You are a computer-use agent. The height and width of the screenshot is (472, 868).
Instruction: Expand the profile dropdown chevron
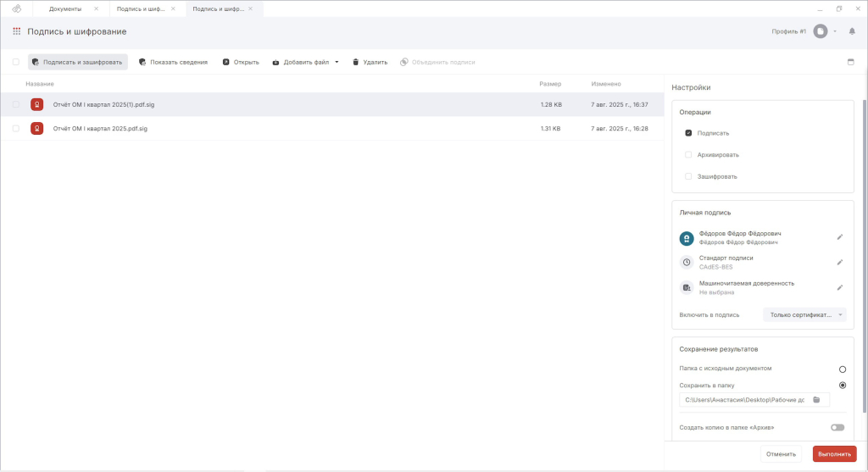tap(835, 31)
